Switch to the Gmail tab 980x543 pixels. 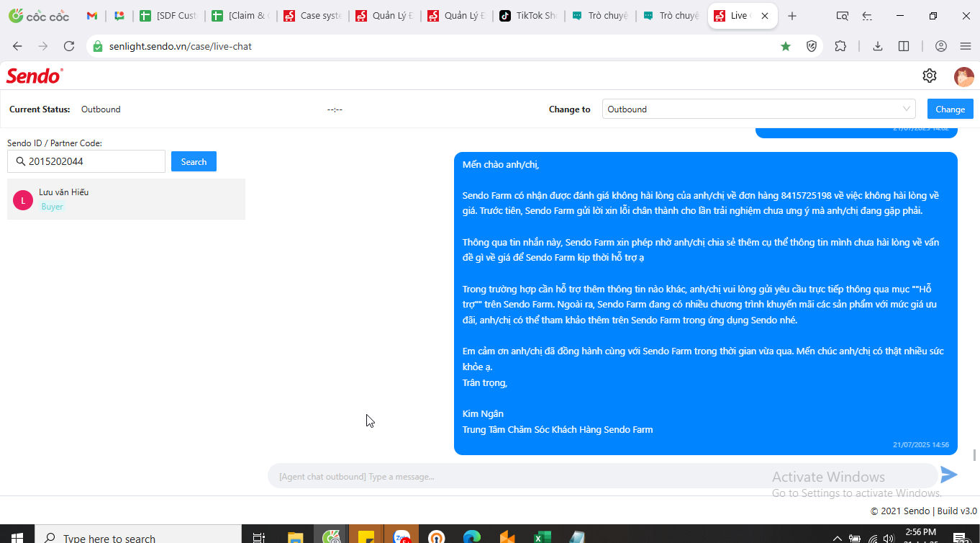(x=92, y=16)
